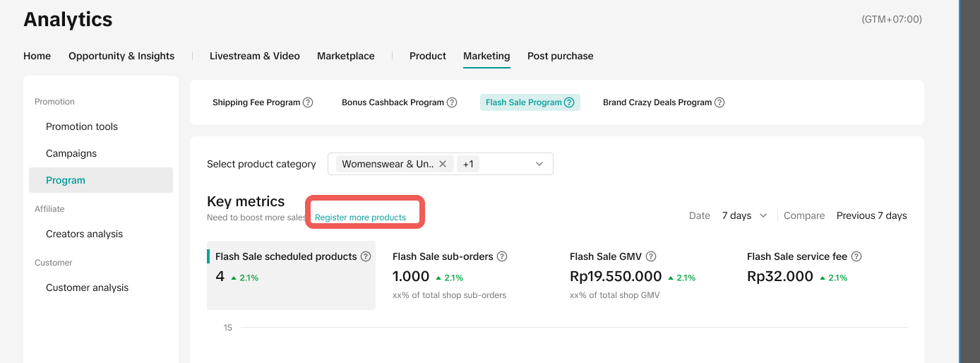Click the +1 additional categories tag

(467, 164)
